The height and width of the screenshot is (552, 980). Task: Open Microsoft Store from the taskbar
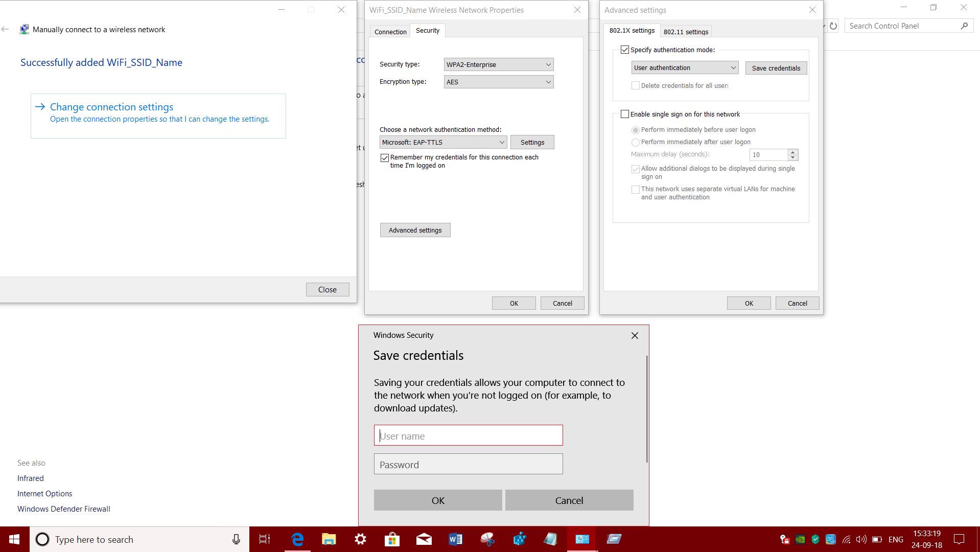pyautogui.click(x=392, y=539)
